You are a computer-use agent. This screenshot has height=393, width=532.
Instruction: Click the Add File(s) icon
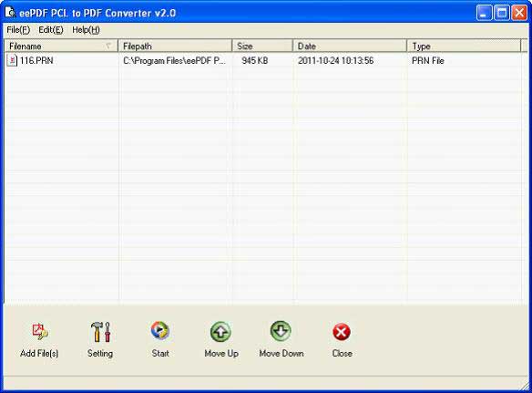click(x=40, y=332)
